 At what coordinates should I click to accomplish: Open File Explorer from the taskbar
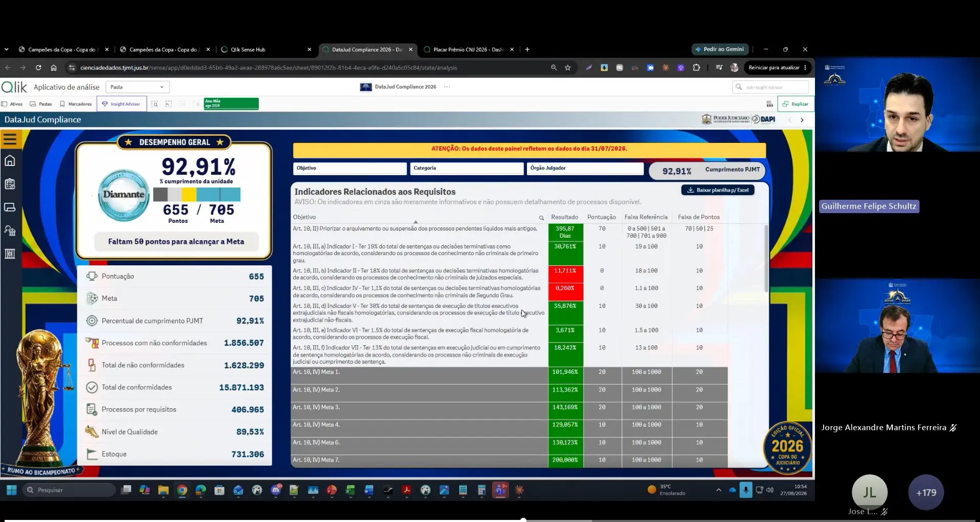click(x=164, y=490)
